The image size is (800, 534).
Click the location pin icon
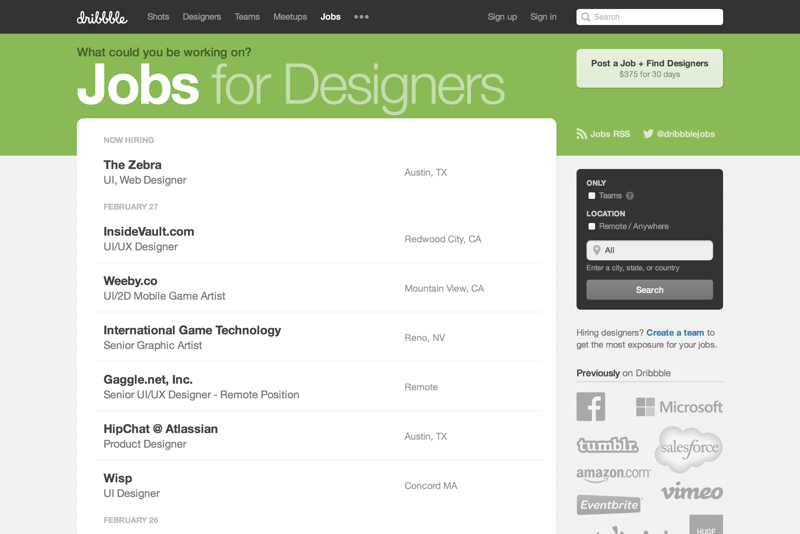[x=596, y=250]
